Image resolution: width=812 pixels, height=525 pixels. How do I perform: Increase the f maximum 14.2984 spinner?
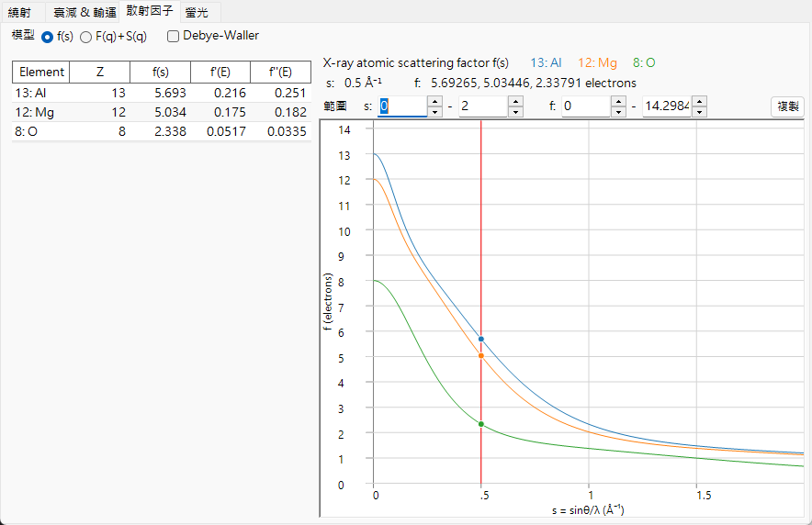click(700, 101)
